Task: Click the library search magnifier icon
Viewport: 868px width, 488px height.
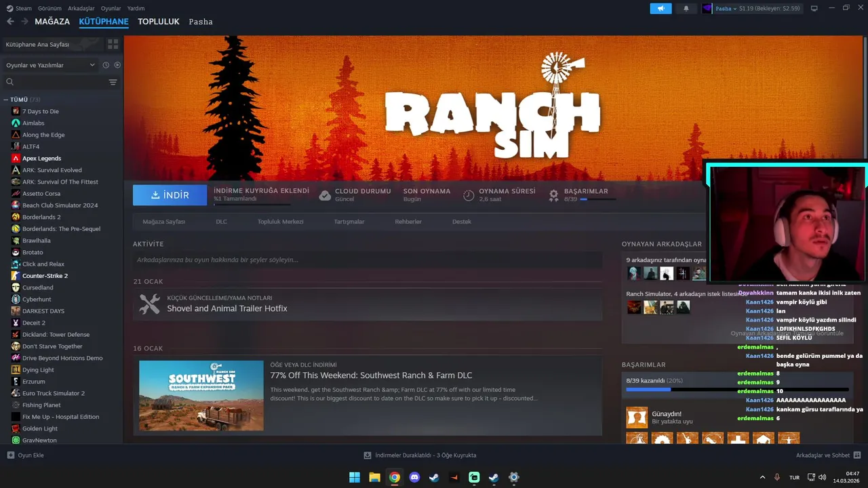Action: coord(9,82)
